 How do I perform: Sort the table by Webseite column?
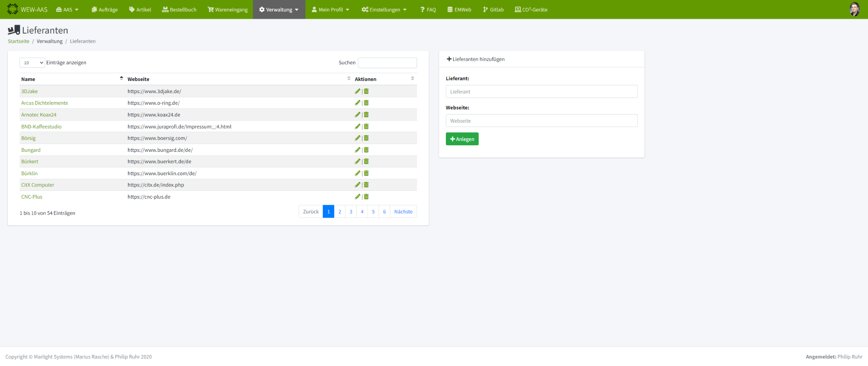click(238, 79)
